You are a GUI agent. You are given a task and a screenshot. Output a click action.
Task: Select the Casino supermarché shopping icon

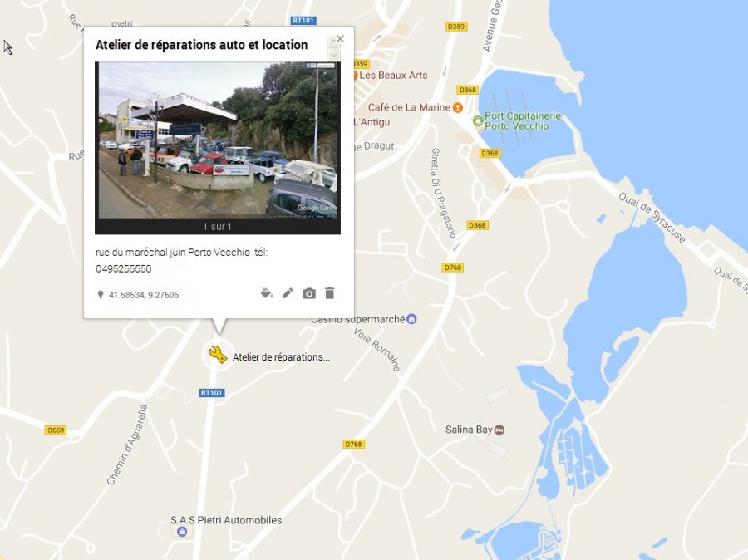(x=411, y=319)
